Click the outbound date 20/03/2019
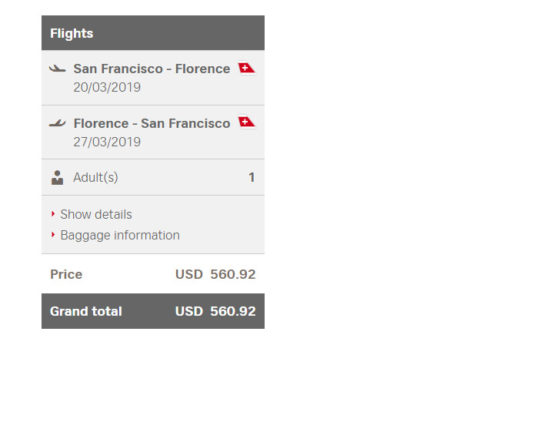 click(107, 87)
